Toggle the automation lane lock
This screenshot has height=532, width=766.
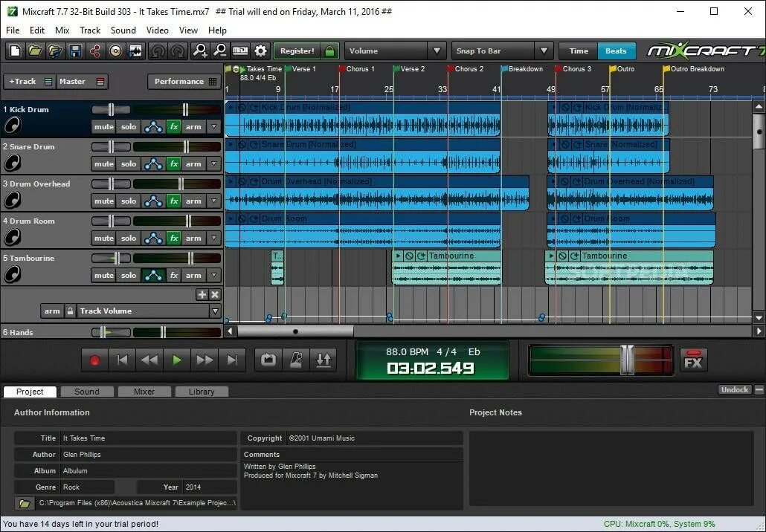(x=71, y=311)
